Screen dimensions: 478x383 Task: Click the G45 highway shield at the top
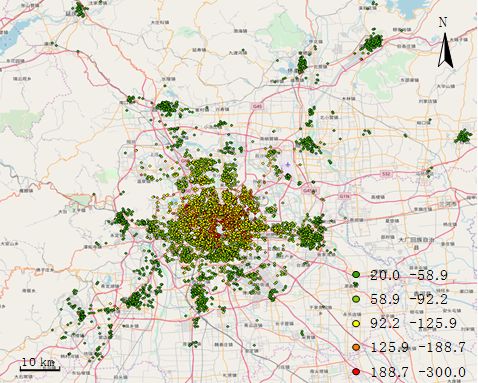pyautogui.click(x=257, y=106)
